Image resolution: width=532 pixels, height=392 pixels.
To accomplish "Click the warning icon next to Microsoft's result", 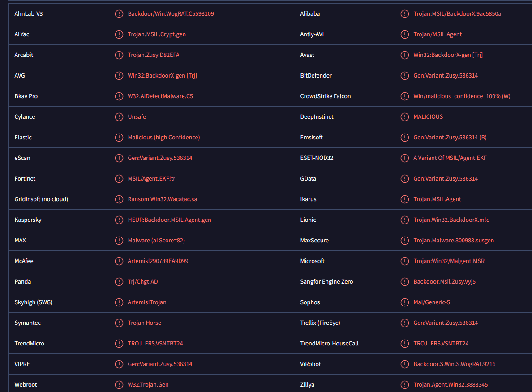I will click(x=404, y=261).
